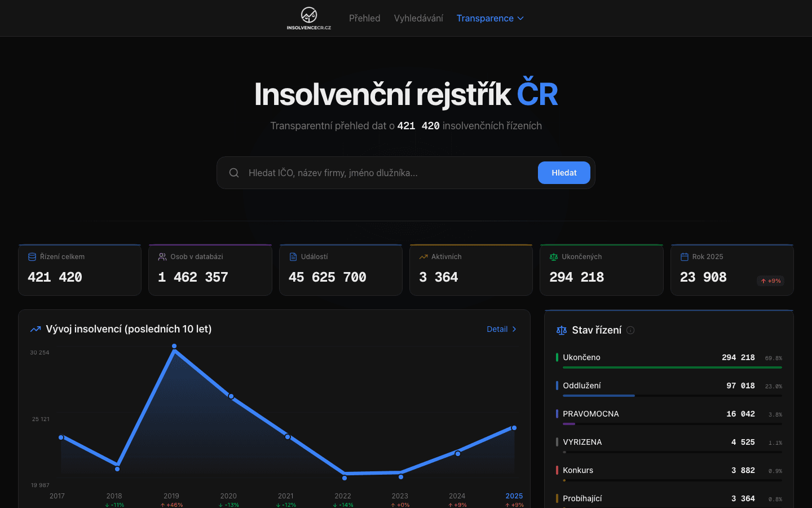Open the Transparence dropdown menu
The height and width of the screenshot is (508, 812).
point(490,18)
